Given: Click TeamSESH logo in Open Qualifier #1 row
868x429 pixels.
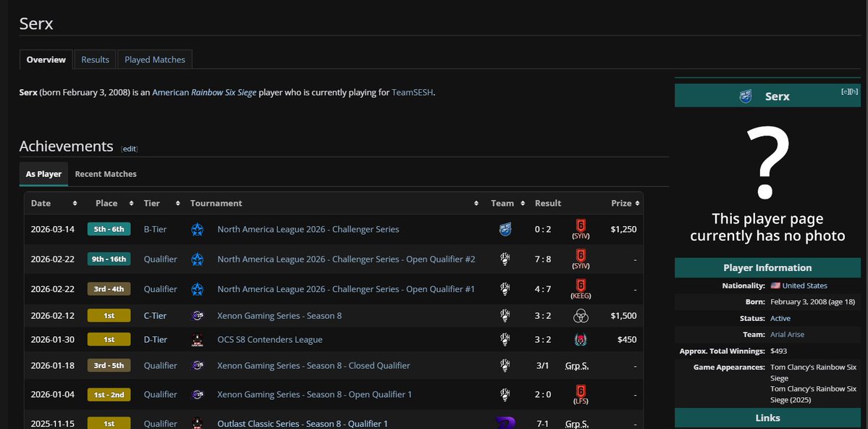Looking at the screenshot, I should tap(505, 288).
